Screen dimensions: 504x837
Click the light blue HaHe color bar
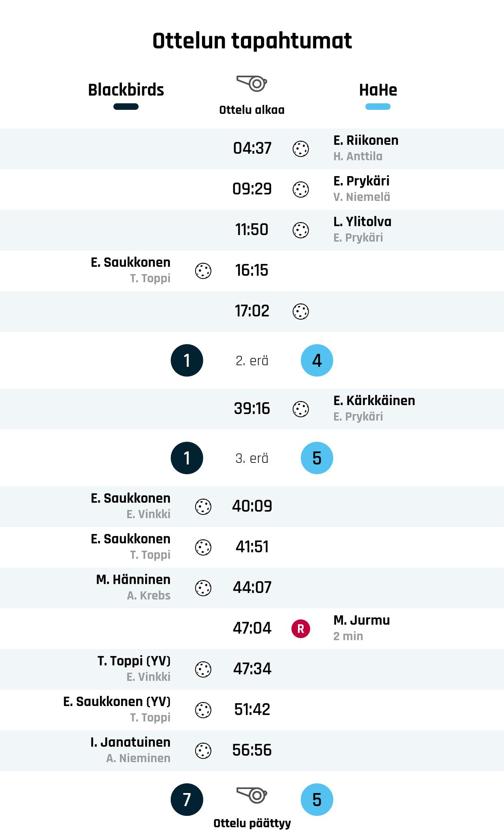pos(378,107)
